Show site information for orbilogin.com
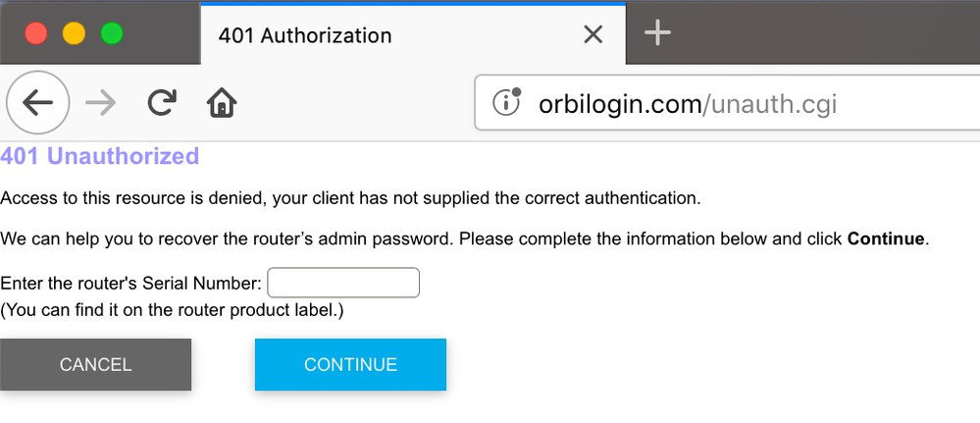This screenshot has width=980, height=423. pyautogui.click(x=505, y=102)
